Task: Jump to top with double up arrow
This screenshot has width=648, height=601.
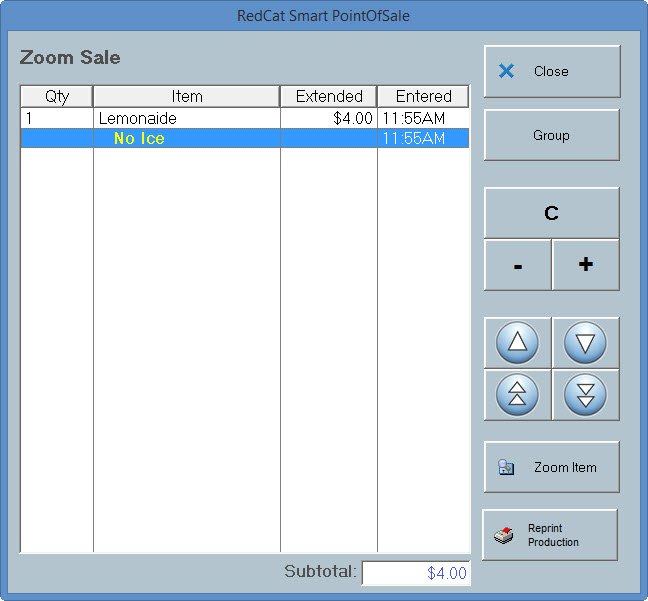Action: click(x=517, y=395)
